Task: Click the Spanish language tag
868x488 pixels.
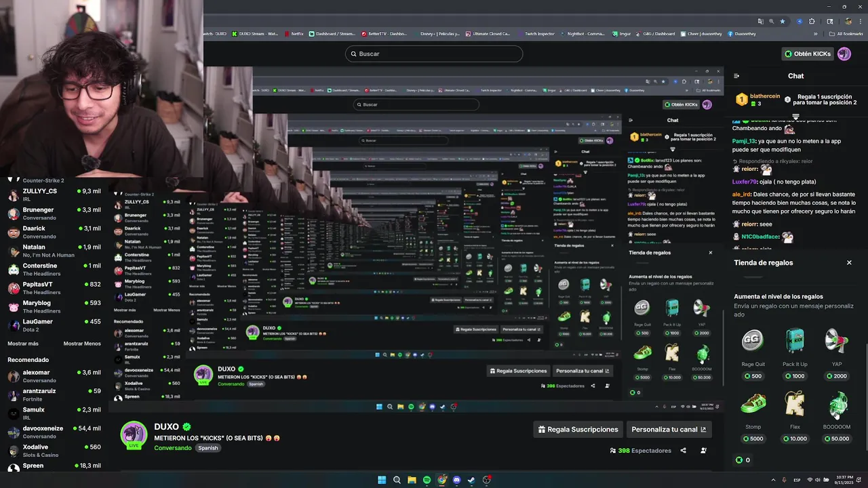Action: (208, 448)
